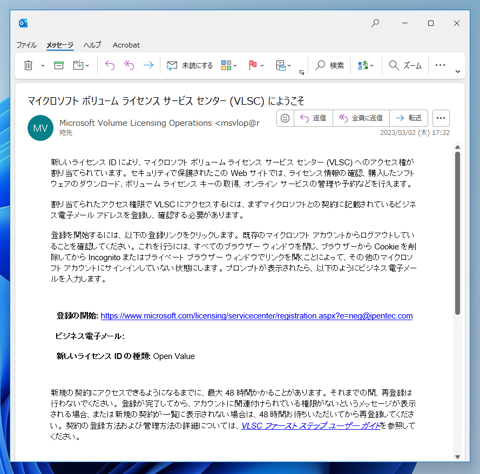Click the emoji reaction smiley button
Viewport: 480px width, 474px height.
point(285,118)
